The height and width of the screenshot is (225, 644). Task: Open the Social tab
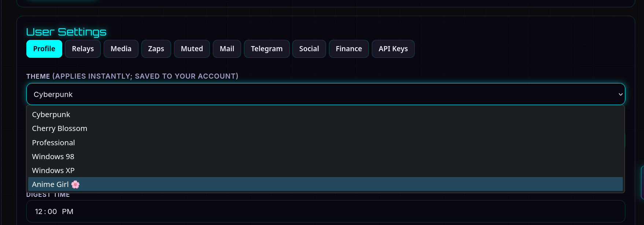309,49
